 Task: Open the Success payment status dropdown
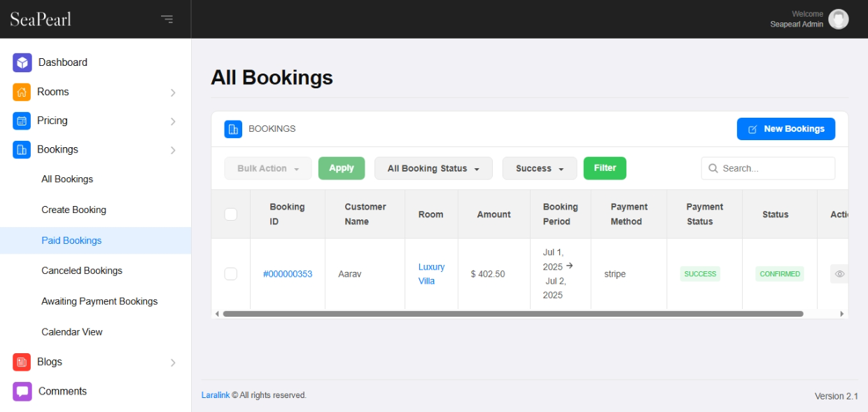click(x=539, y=168)
